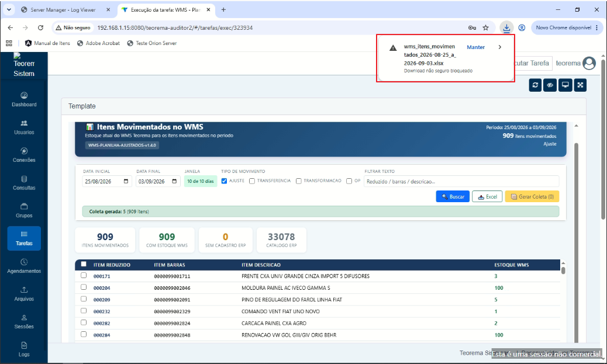Open a new browser tab
Screen dimensions: 607x364
coord(223,10)
